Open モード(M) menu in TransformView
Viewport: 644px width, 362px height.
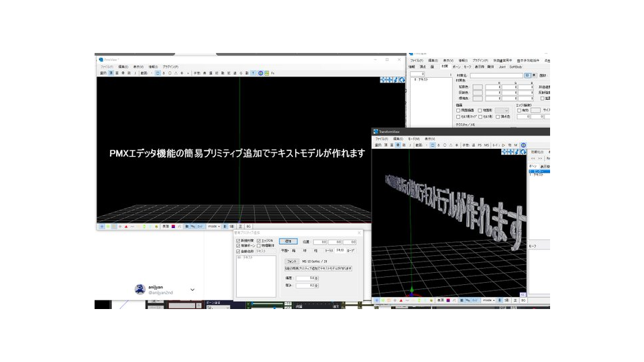pyautogui.click(x=414, y=139)
